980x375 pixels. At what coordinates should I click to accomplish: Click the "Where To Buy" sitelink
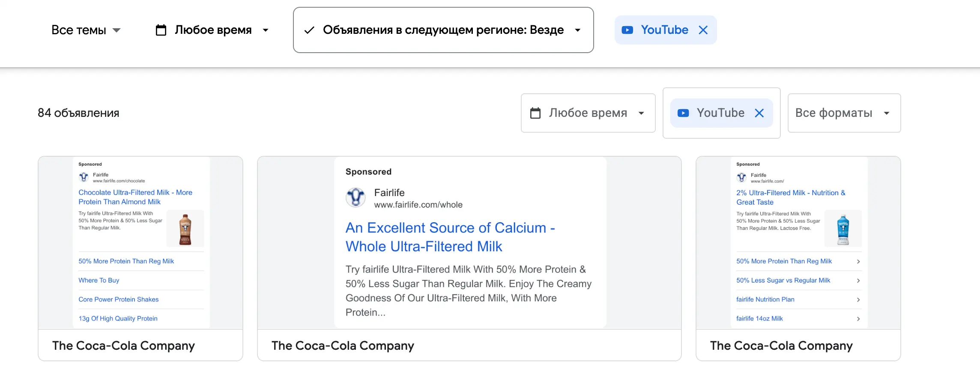pos(99,280)
